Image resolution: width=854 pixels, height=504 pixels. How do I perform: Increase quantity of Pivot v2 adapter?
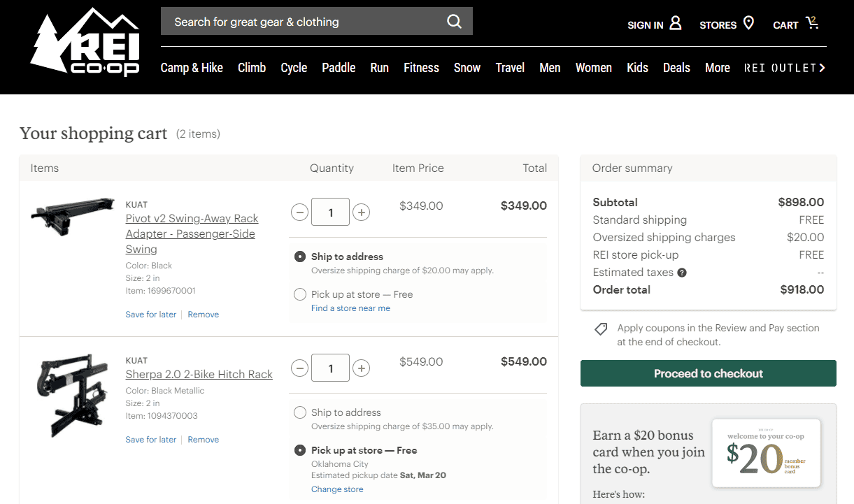click(361, 212)
